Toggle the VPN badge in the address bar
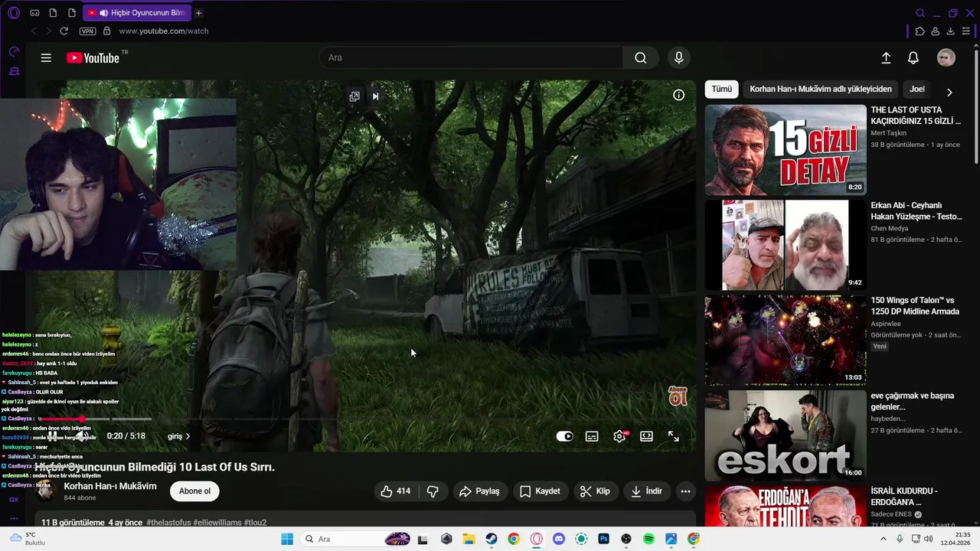The height and width of the screenshot is (551, 980). click(x=87, y=31)
